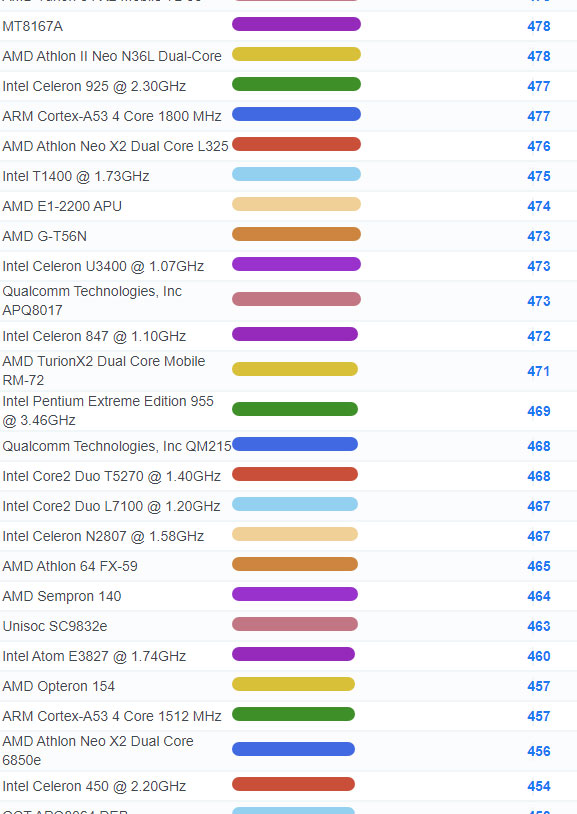The height and width of the screenshot is (814, 577).
Task: Click Intel Celeron 450 @ 2.20GHz
Action: 94,786
